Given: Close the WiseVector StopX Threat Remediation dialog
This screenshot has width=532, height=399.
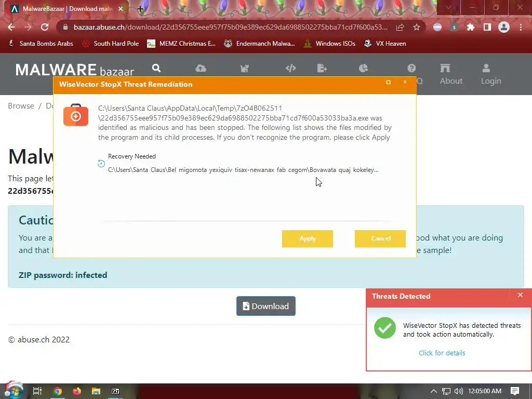Looking at the screenshot, I should coord(405,82).
